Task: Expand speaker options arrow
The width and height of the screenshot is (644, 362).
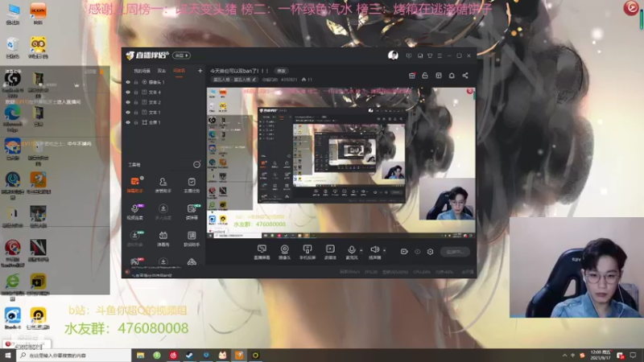Action: tap(385, 250)
